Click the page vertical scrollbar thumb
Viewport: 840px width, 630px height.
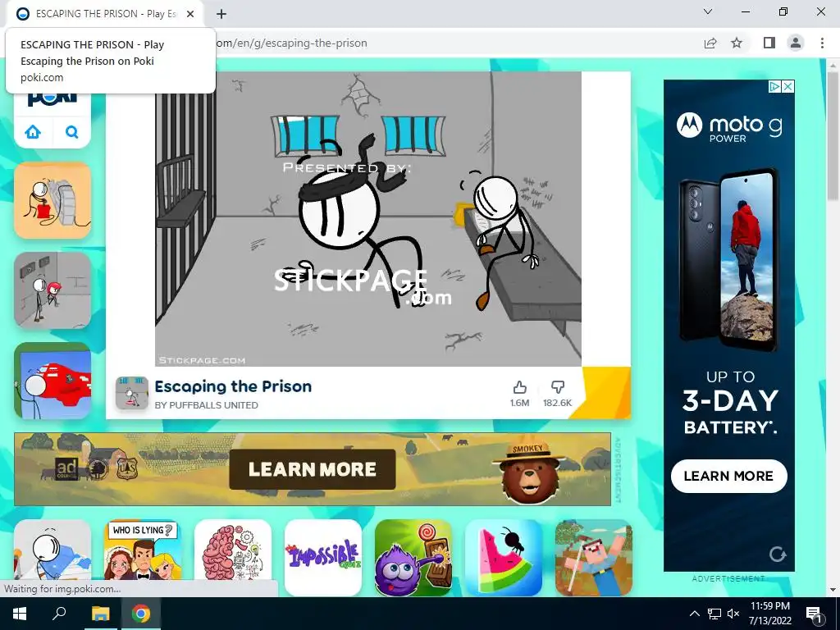pos(833,137)
